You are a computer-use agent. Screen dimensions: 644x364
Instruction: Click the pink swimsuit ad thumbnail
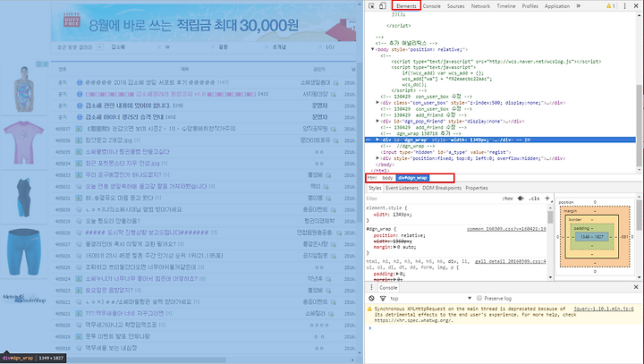point(23,142)
